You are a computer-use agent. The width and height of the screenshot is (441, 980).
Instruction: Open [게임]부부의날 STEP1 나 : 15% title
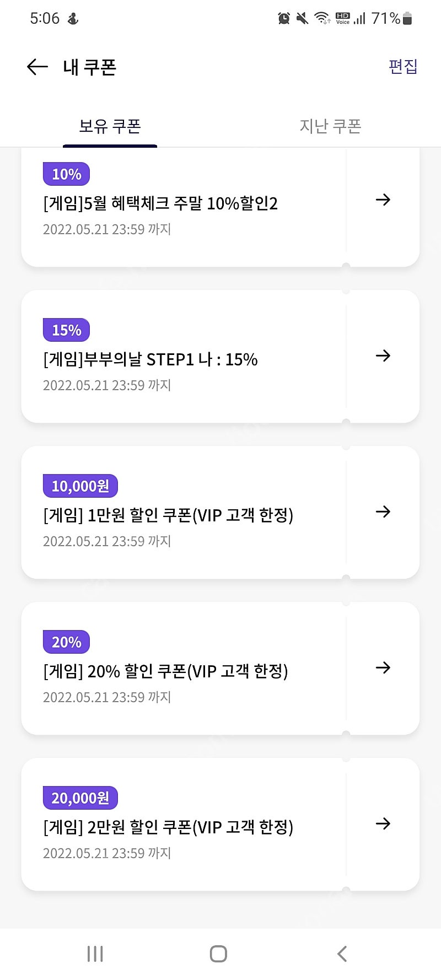pyautogui.click(x=150, y=359)
